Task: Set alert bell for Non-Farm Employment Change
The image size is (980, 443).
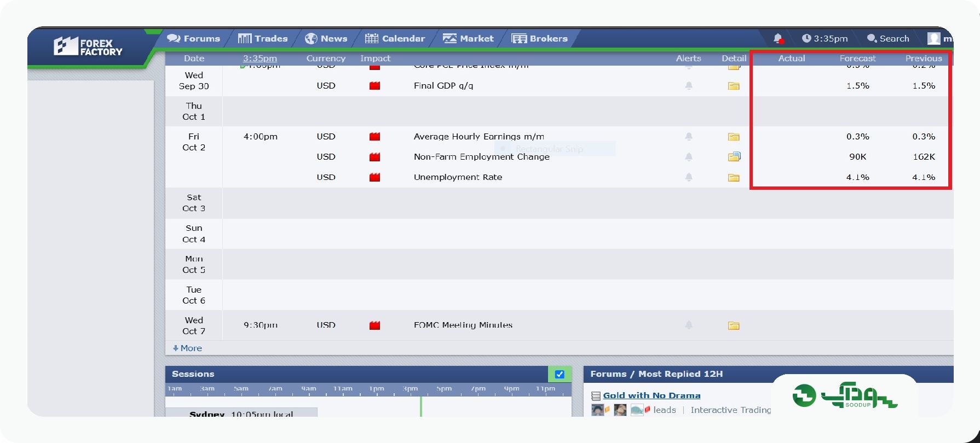Action: click(x=689, y=157)
